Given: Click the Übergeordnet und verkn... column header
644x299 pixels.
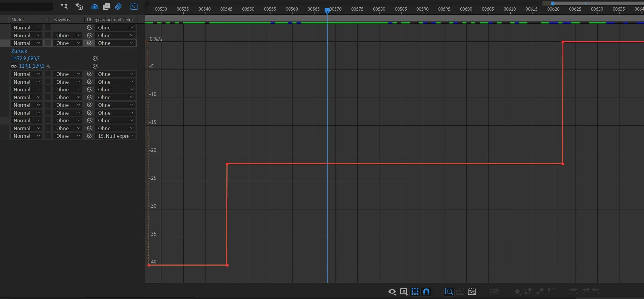Looking at the screenshot, I should click(111, 19).
